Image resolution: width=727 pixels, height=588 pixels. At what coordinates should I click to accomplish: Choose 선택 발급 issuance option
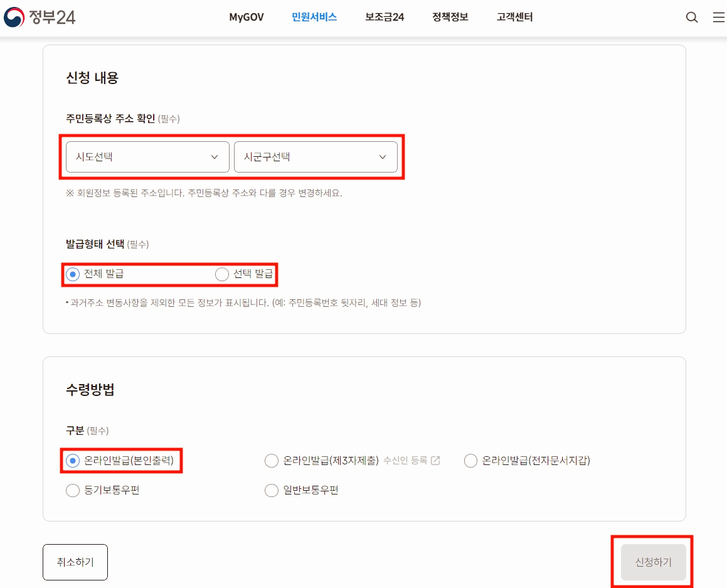pos(221,274)
